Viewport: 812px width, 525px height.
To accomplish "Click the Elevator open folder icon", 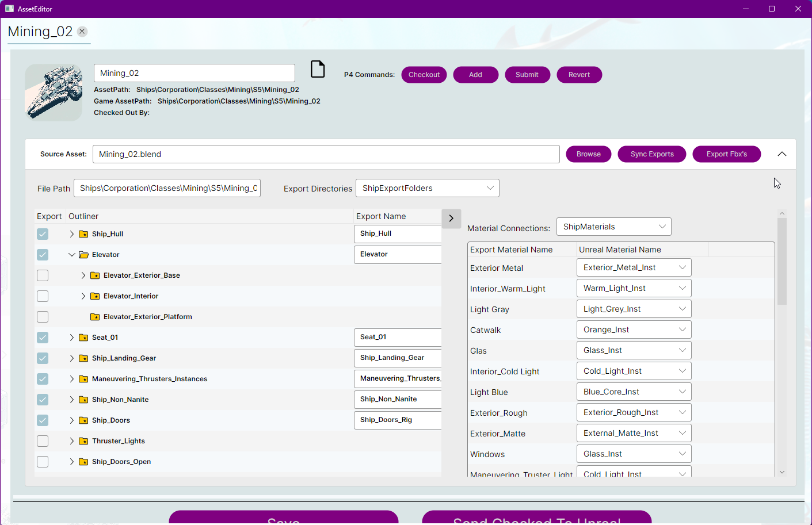I will pyautogui.click(x=83, y=255).
